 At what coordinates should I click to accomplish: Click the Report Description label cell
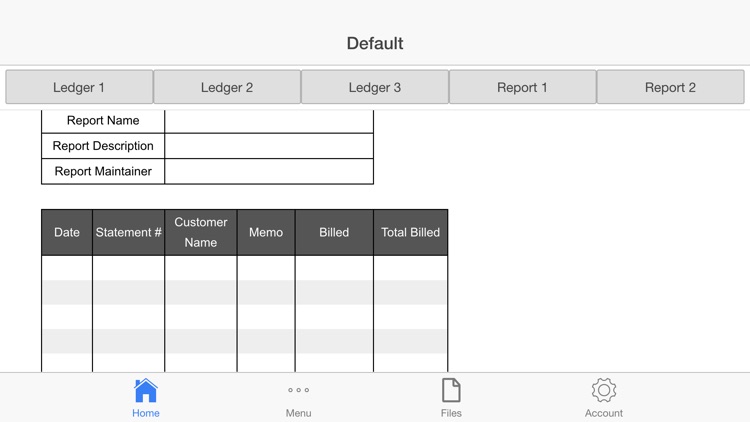(x=103, y=146)
